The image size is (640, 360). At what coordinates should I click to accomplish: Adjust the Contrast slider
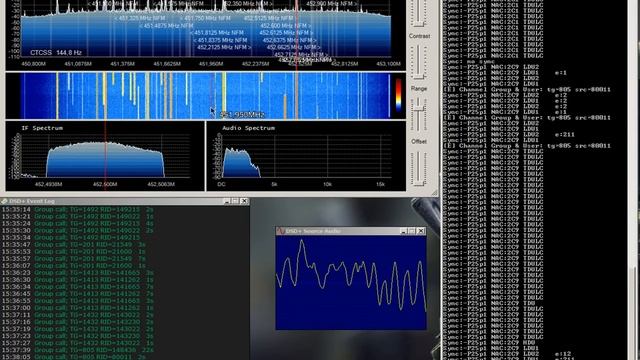(x=419, y=61)
